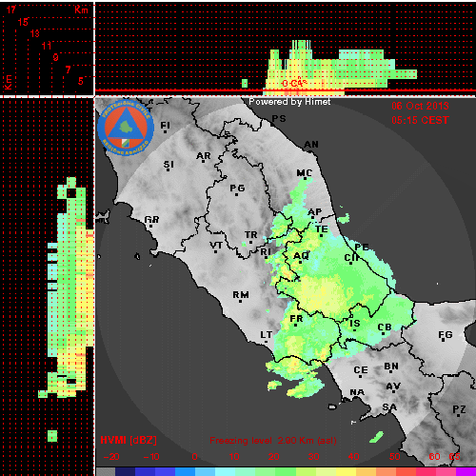Image resolution: width=476 pixels, height=476 pixels.
Task: Click the 65 value on dBZ scale
Action: (x=454, y=457)
